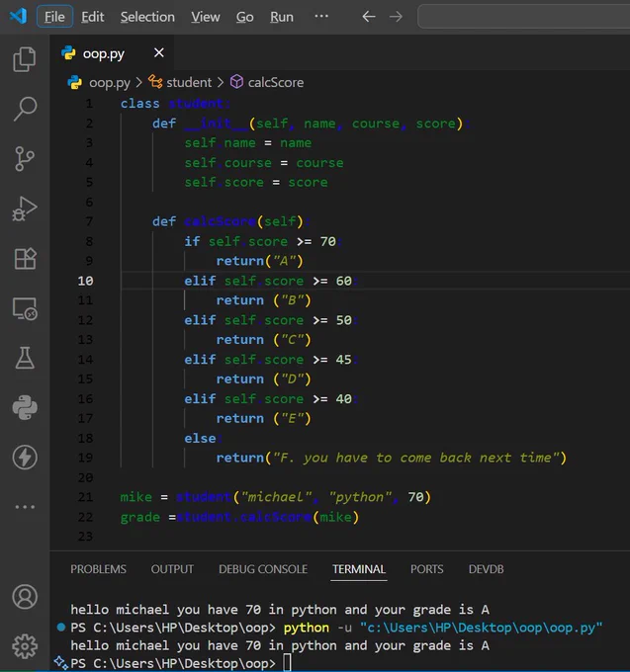Open the Testing flask view
This screenshot has height=672, width=630.
tap(25, 358)
